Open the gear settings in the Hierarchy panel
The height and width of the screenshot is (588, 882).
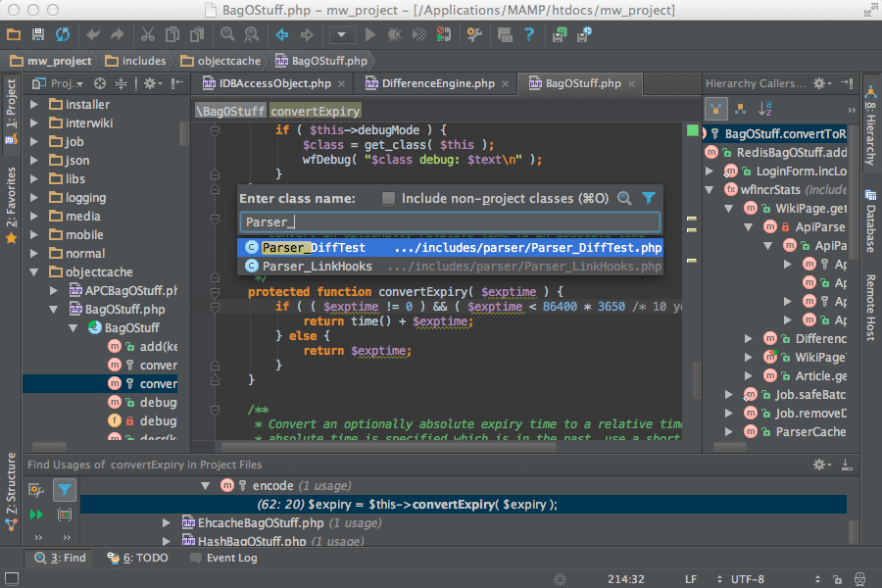(818, 84)
